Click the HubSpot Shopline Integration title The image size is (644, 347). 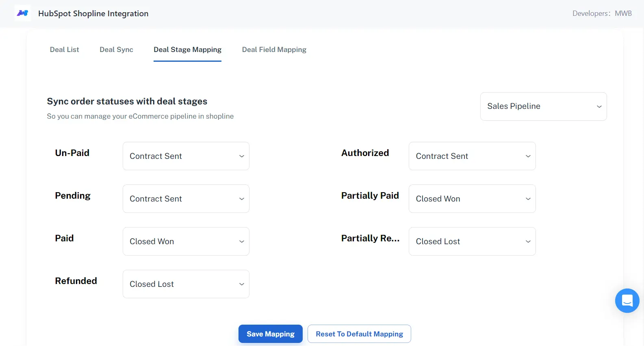click(x=93, y=13)
